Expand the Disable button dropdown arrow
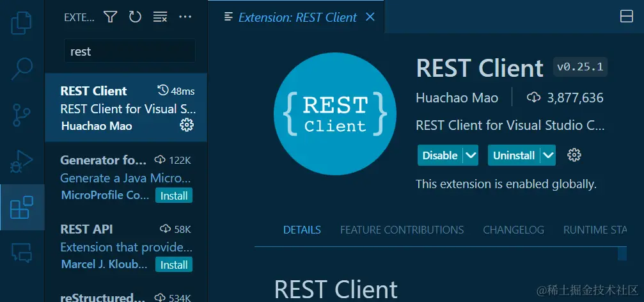Image resolution: width=644 pixels, height=302 pixels. [x=471, y=155]
